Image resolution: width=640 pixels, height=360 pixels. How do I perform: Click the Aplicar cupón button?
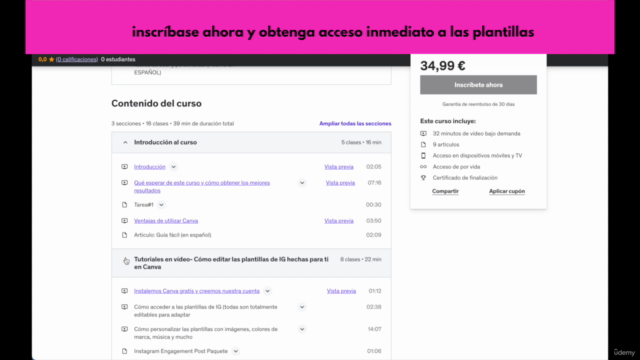click(x=507, y=191)
